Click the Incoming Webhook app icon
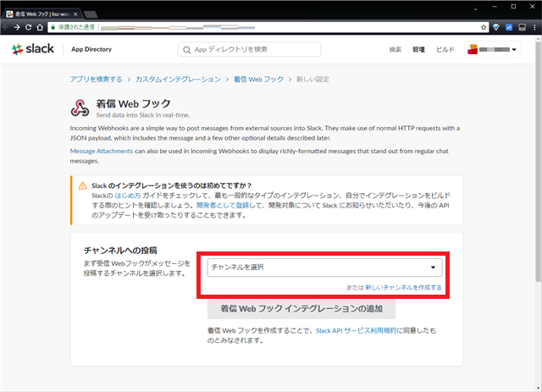Screen dimensions: 542x392 click(80, 108)
